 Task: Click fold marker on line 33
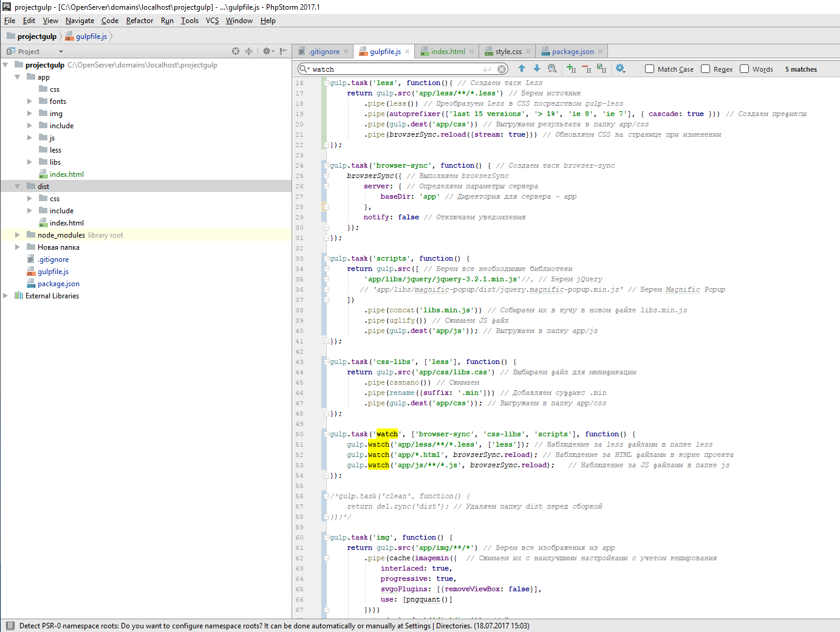(x=326, y=258)
